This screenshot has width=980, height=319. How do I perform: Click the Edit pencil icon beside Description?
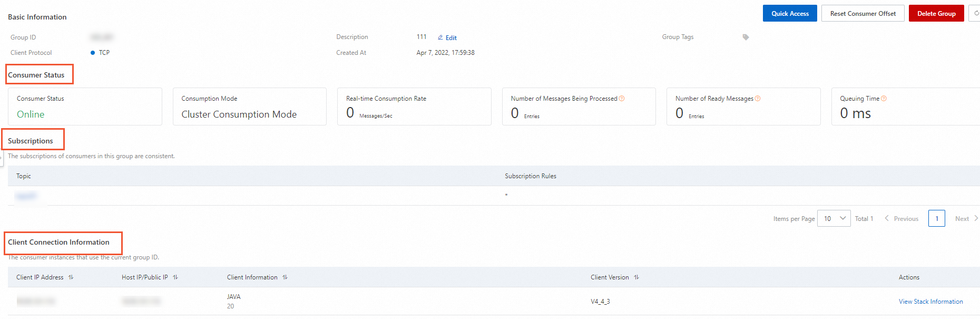click(440, 37)
